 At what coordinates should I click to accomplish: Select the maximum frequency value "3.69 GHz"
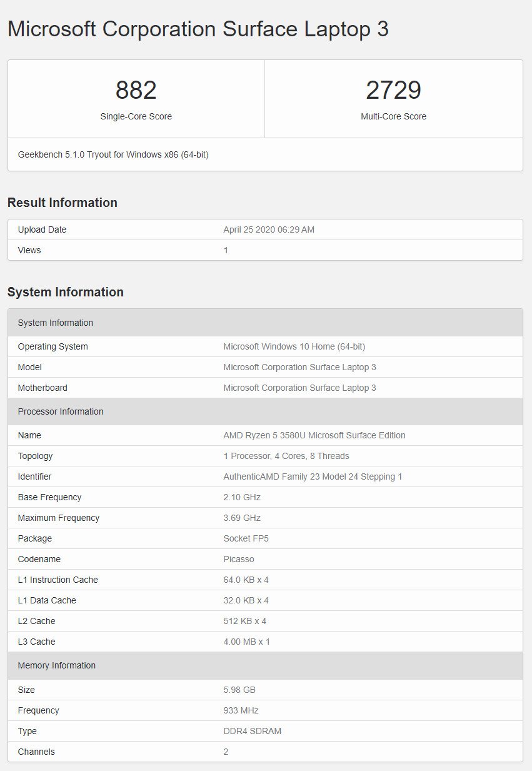click(x=242, y=518)
